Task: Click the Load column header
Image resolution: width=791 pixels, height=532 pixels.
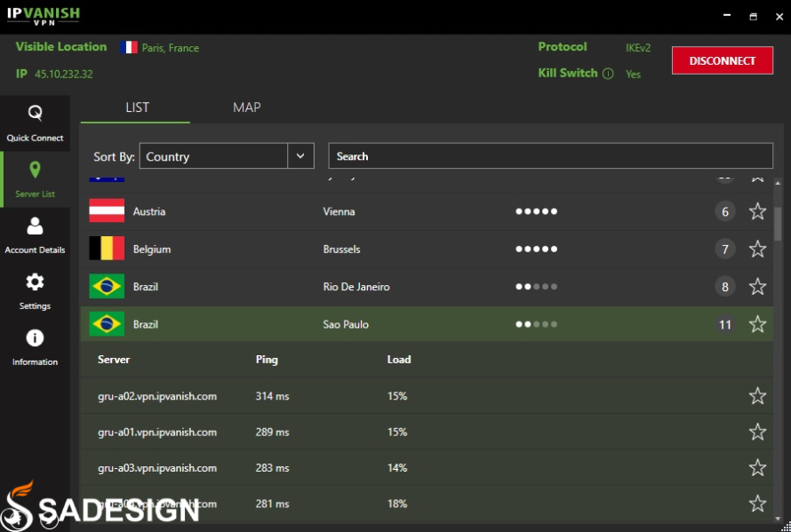Action: [398, 360]
